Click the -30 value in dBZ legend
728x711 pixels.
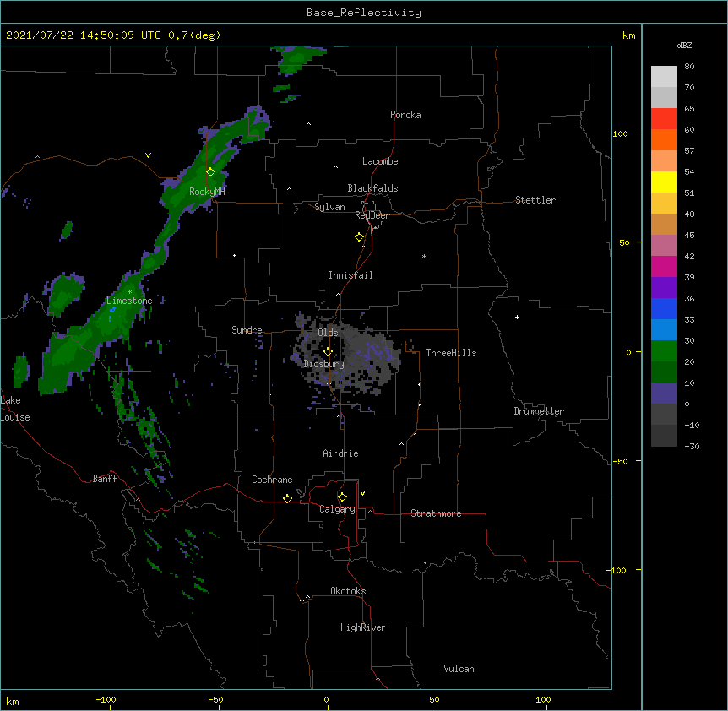click(x=692, y=446)
